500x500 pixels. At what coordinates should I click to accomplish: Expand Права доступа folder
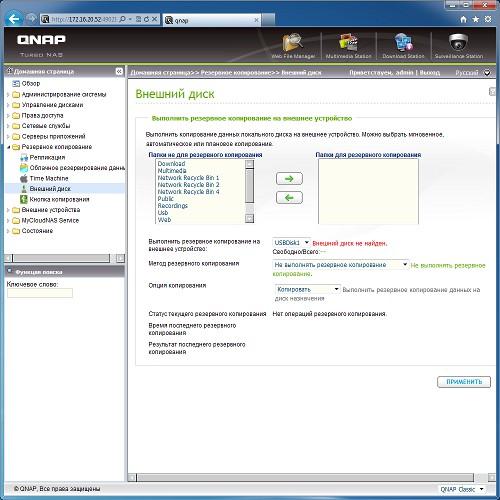tap(8, 115)
